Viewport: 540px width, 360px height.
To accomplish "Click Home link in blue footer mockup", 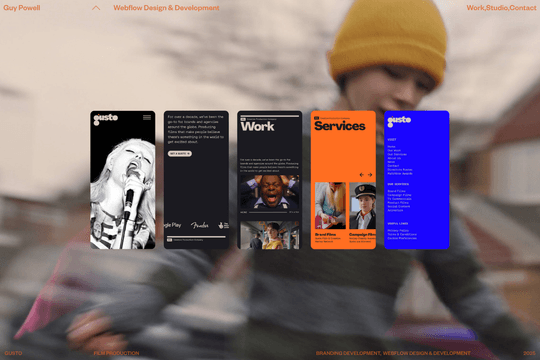I will tap(391, 147).
